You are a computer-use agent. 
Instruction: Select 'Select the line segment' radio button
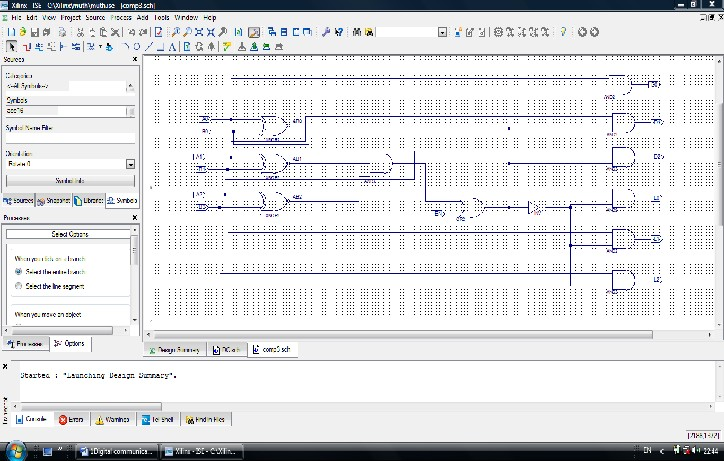pos(18,286)
